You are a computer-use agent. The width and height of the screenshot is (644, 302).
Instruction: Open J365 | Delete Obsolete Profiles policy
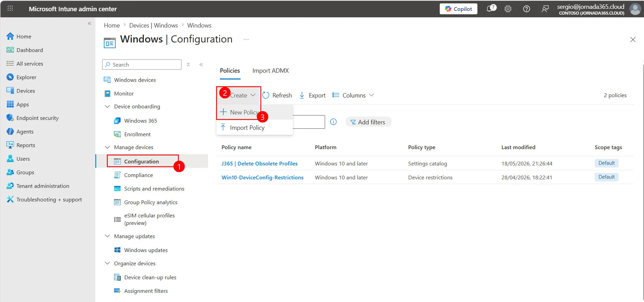click(x=259, y=163)
